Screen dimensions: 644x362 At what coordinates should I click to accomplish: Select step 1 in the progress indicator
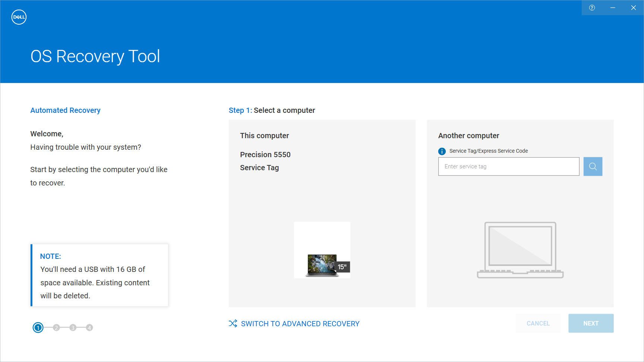point(38,328)
